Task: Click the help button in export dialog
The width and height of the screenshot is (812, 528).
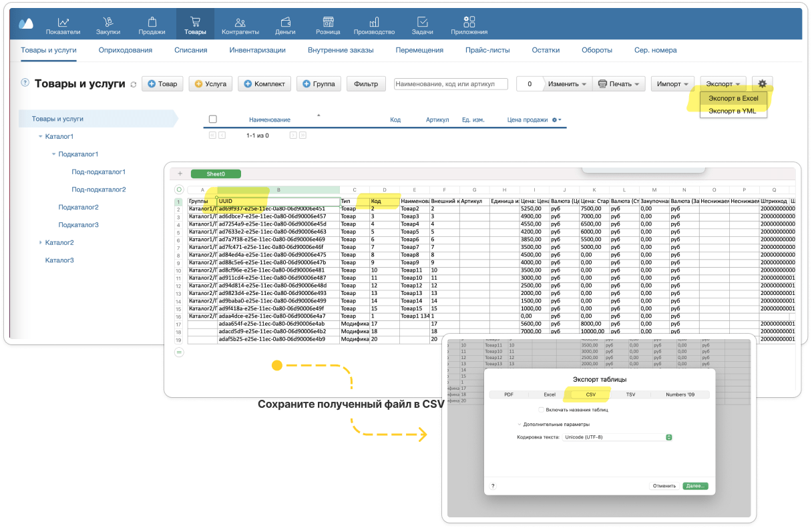Action: tap(493, 486)
